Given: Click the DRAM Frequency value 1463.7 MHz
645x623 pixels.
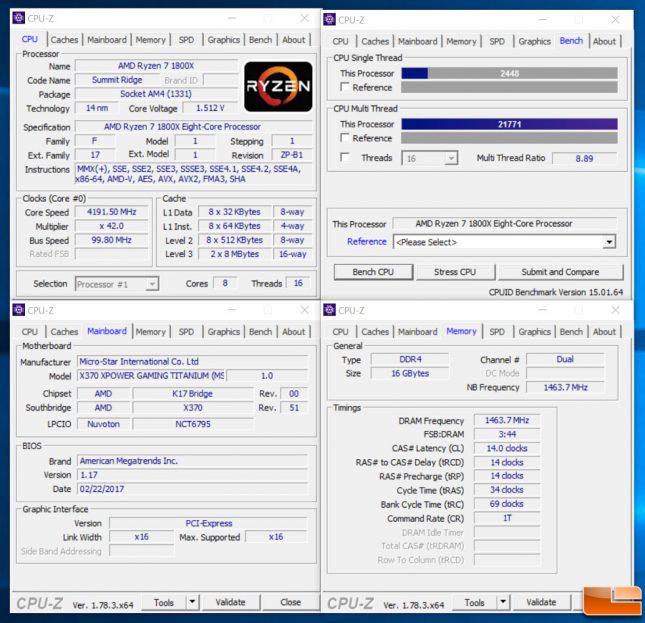Looking at the screenshot, I should coord(507,420).
